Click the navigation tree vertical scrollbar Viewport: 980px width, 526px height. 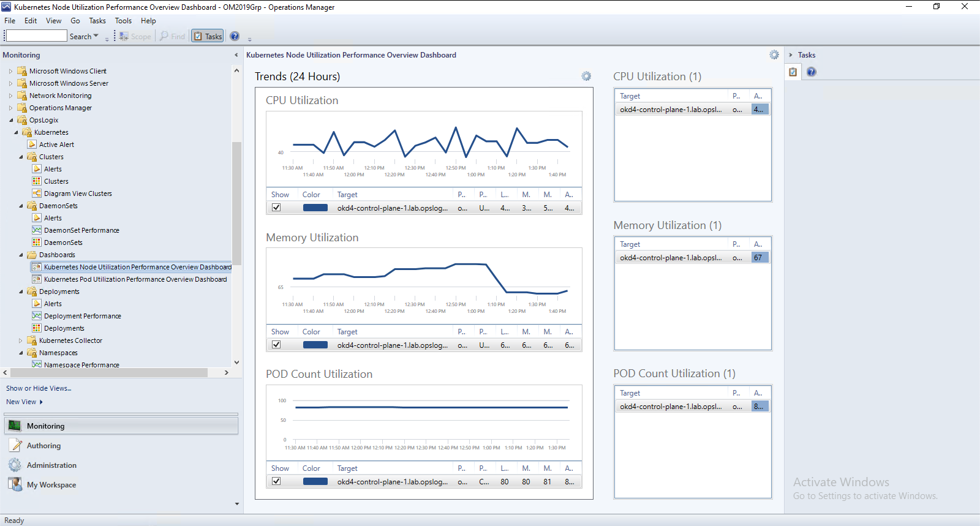point(236,204)
